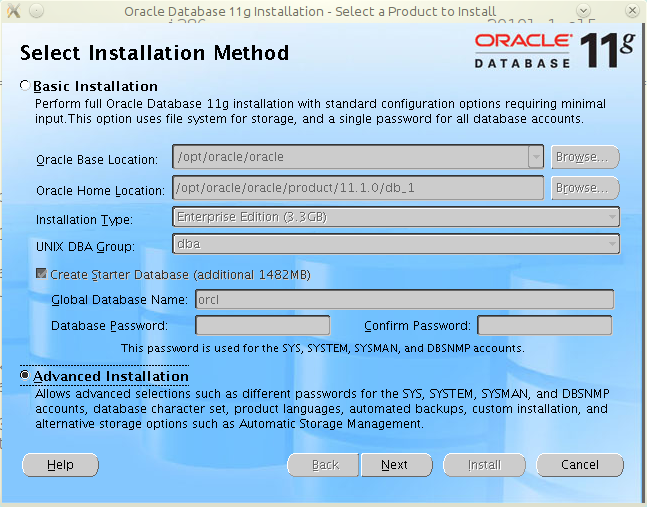Click the Select Installation Method heading

tap(154, 53)
